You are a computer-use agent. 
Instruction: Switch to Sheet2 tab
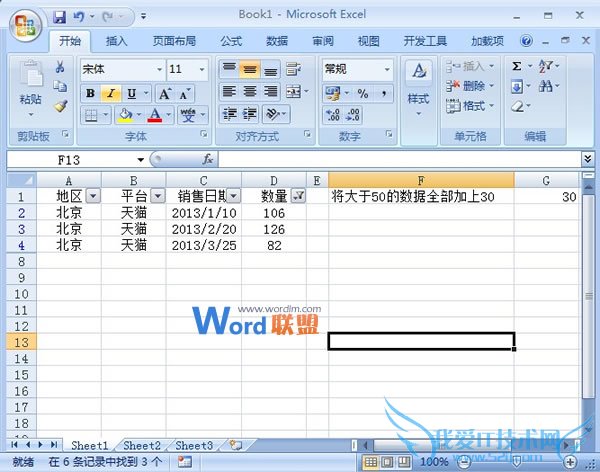click(x=142, y=446)
